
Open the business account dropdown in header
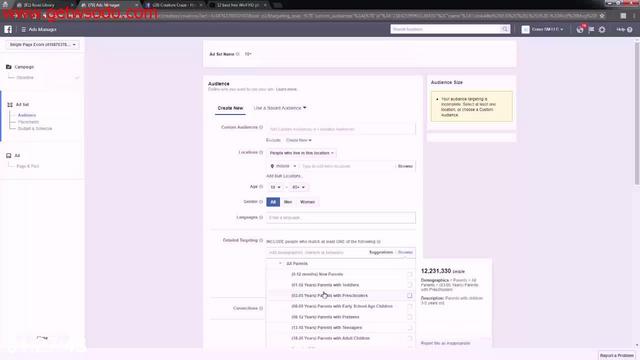coord(543,29)
